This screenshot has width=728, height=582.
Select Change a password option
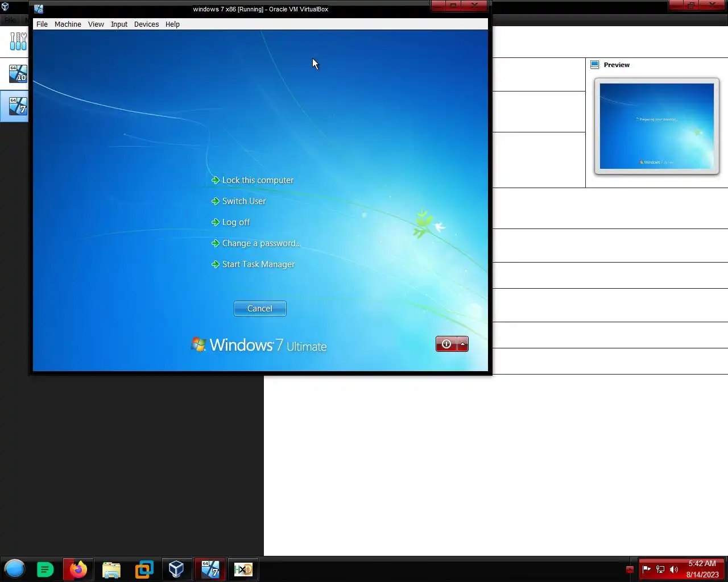tap(261, 243)
